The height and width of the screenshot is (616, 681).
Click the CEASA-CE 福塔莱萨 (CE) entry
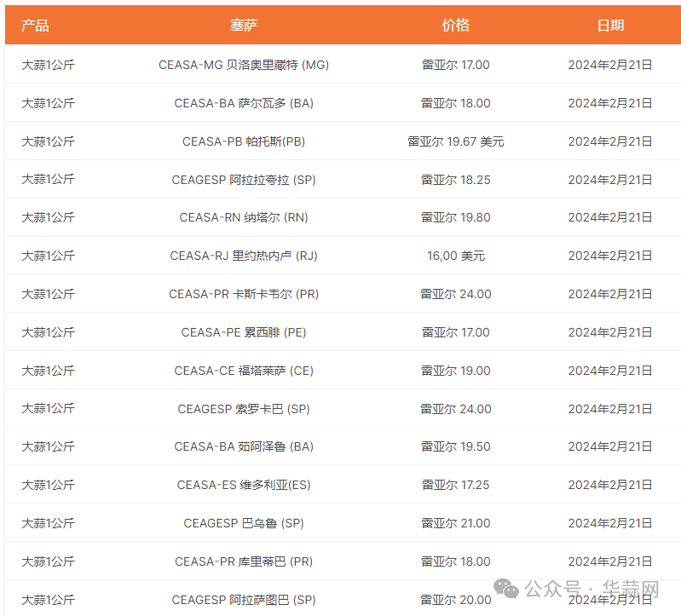pyautogui.click(x=243, y=371)
